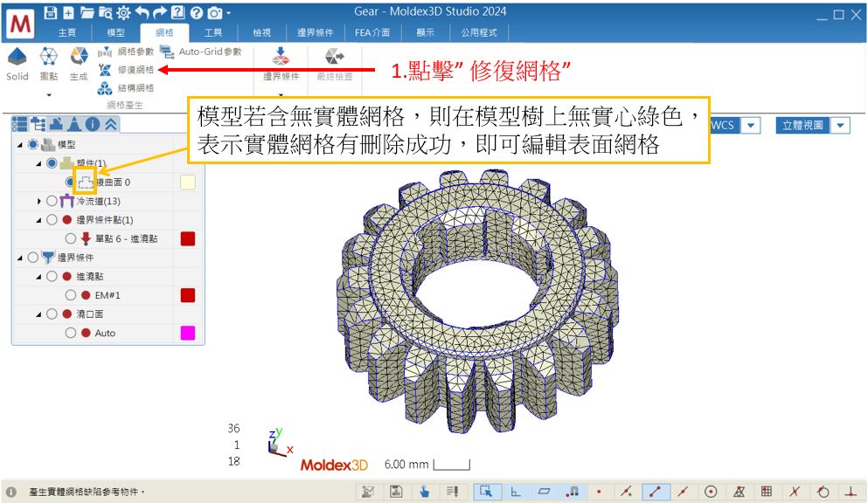
Task: Switch to the 公用程式 ribbon tab
Action: (x=479, y=32)
